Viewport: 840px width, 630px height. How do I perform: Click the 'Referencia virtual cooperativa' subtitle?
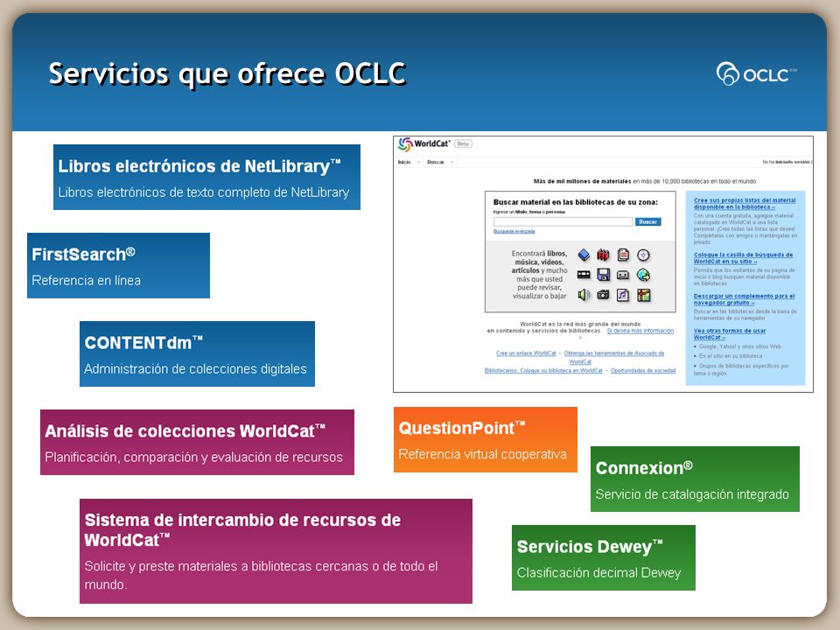[482, 454]
